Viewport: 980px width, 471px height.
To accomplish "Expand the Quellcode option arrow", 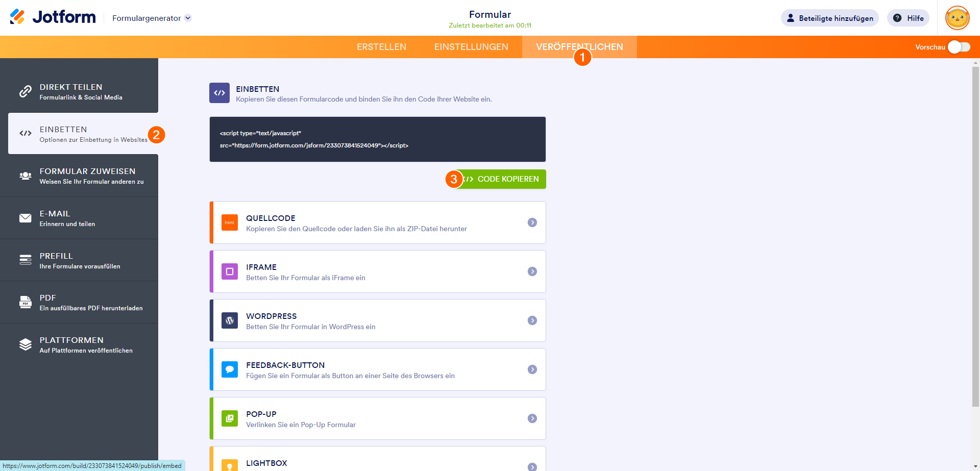I will pos(532,222).
